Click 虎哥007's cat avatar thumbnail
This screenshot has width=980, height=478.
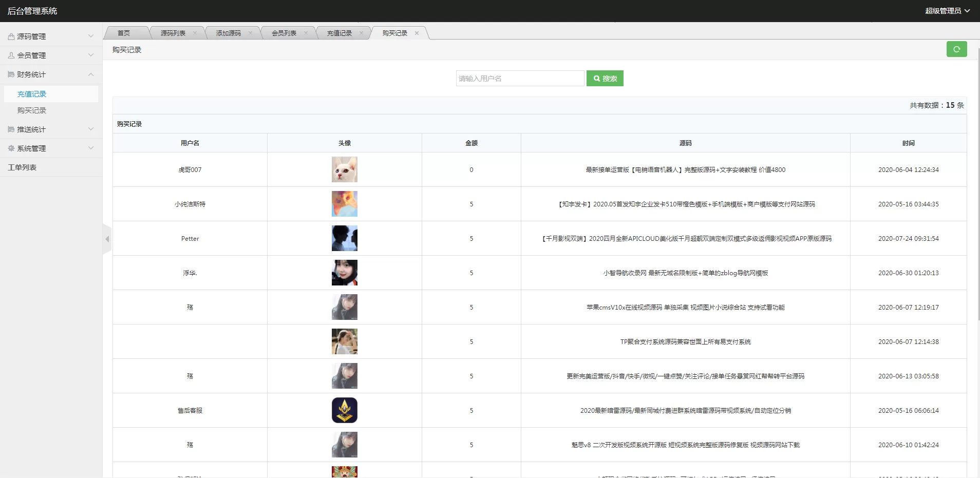tap(344, 169)
